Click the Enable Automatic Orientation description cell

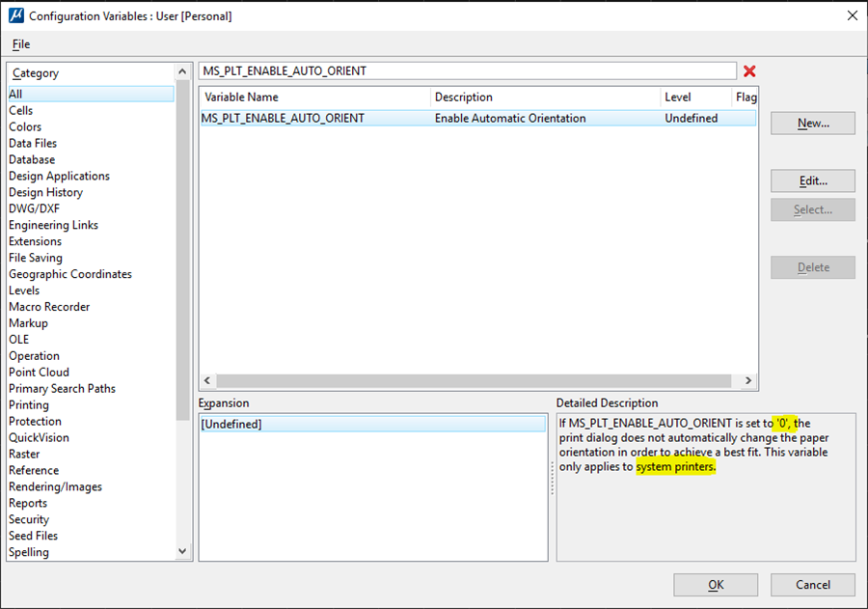coord(510,118)
